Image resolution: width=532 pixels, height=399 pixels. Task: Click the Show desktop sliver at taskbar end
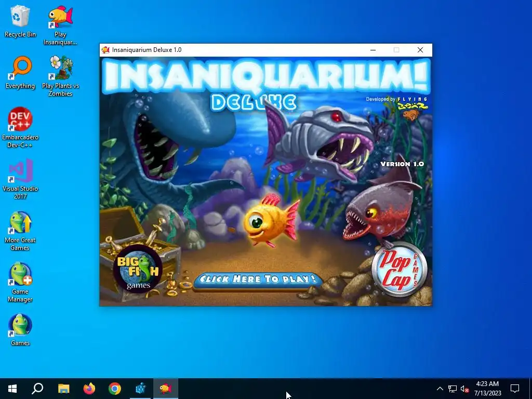(530, 389)
